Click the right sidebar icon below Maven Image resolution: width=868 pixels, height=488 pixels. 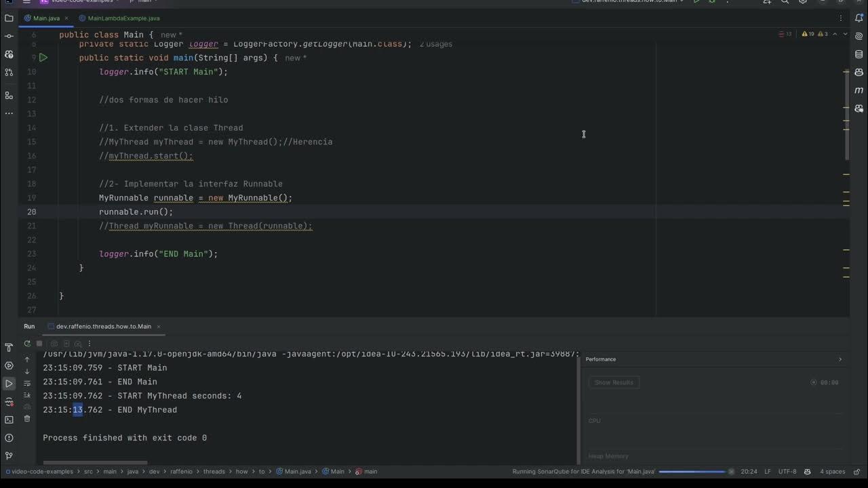click(859, 108)
